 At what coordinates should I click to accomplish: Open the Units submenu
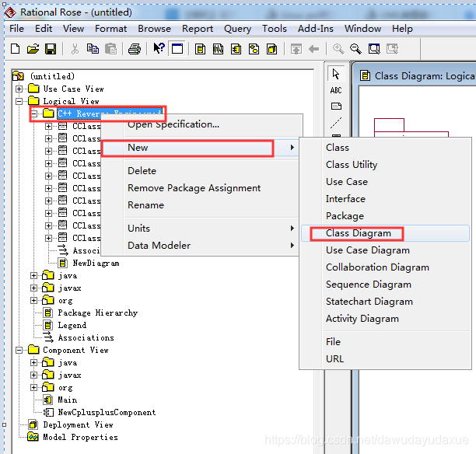tap(201, 229)
